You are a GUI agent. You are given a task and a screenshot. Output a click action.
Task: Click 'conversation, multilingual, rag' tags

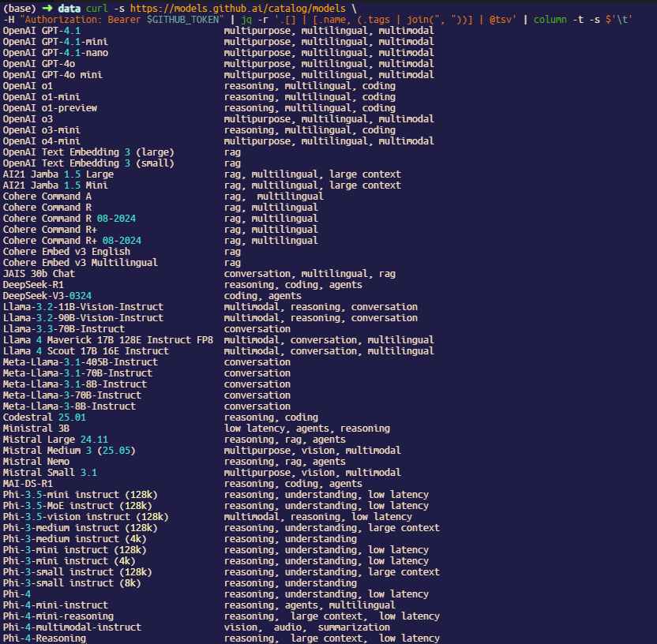click(x=310, y=274)
